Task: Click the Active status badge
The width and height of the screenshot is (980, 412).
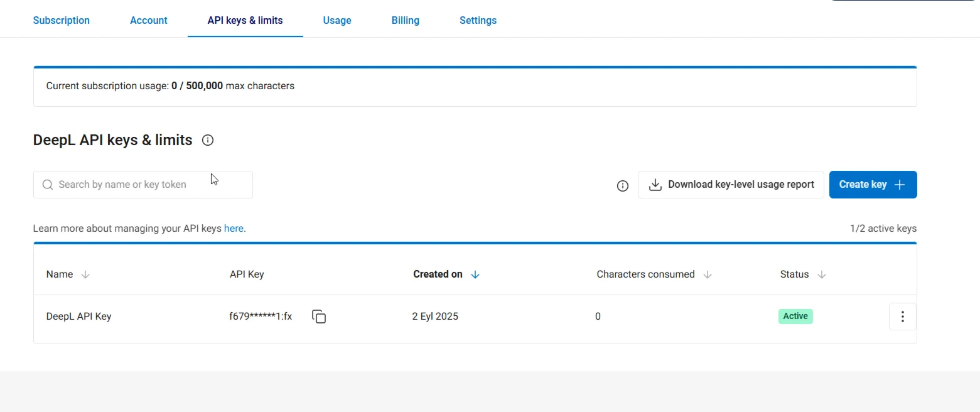Action: (x=795, y=317)
